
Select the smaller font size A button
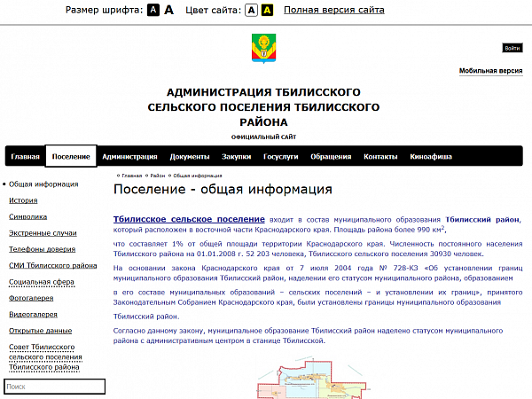[153, 10]
